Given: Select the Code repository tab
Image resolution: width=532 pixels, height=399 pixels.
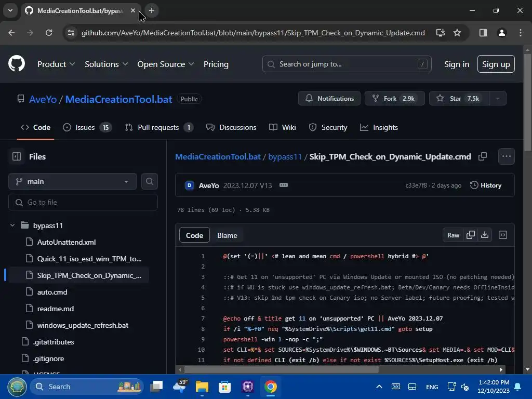Looking at the screenshot, I should 36,128.
